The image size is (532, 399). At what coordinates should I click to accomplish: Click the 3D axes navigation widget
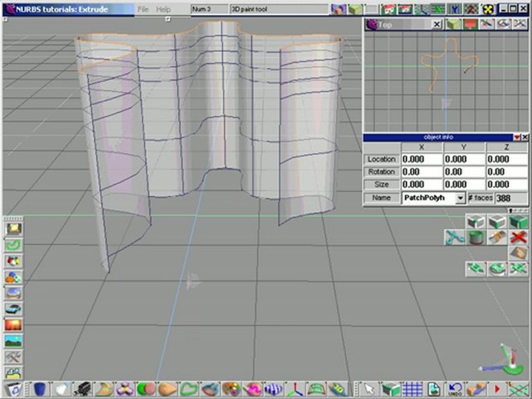[503, 360]
